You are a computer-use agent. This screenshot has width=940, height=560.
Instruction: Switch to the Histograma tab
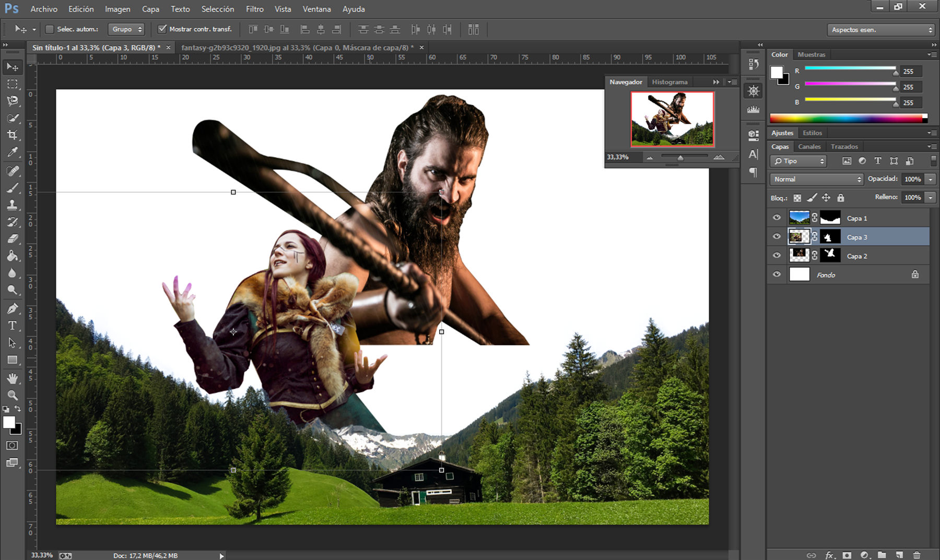click(x=669, y=82)
